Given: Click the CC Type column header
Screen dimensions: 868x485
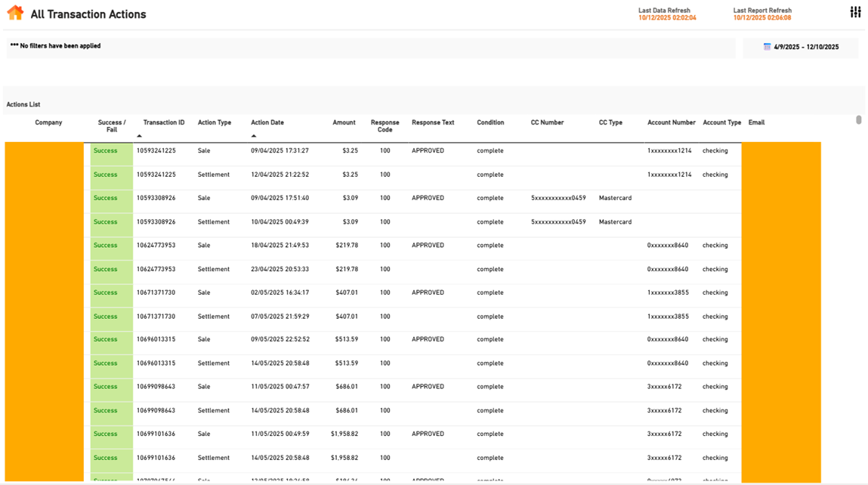Looking at the screenshot, I should coord(610,123).
